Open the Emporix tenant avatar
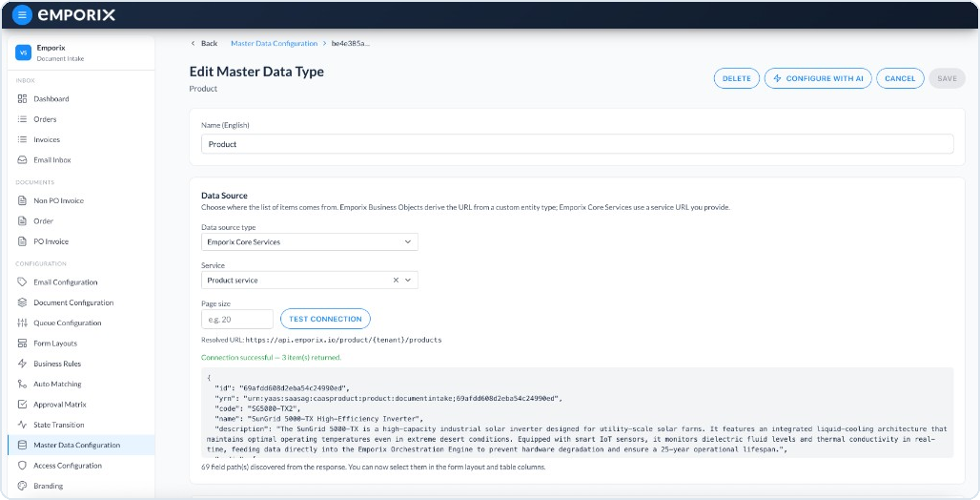Image resolution: width=980 pixels, height=500 pixels. (x=23, y=52)
